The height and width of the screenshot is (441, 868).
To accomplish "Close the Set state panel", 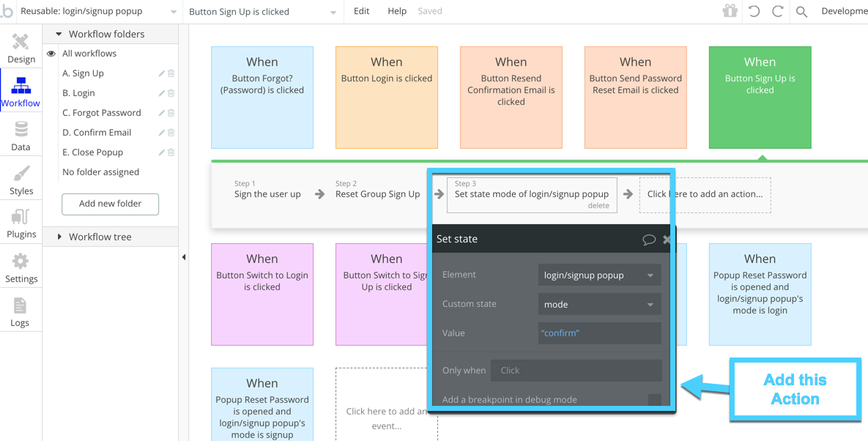I will pos(667,239).
